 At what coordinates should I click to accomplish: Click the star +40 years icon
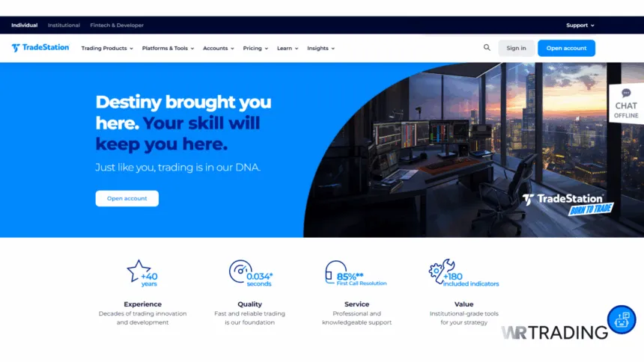pyautogui.click(x=142, y=273)
